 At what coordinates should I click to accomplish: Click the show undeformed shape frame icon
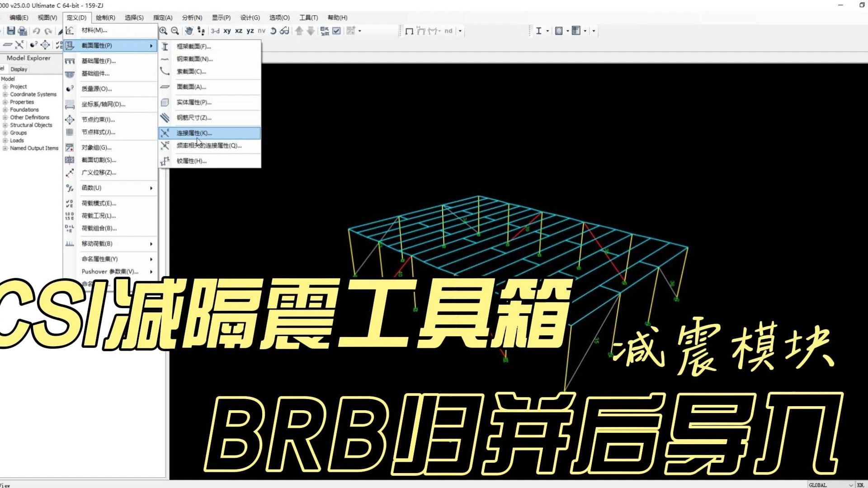click(409, 31)
